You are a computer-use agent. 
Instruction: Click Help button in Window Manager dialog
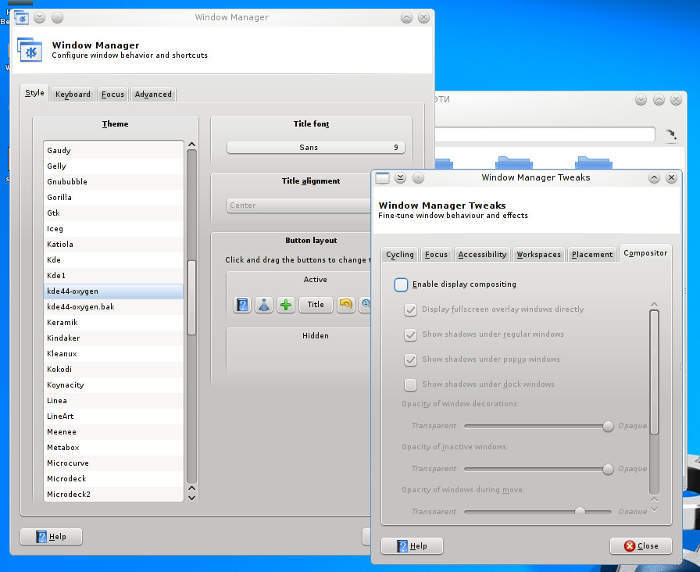pos(51,537)
